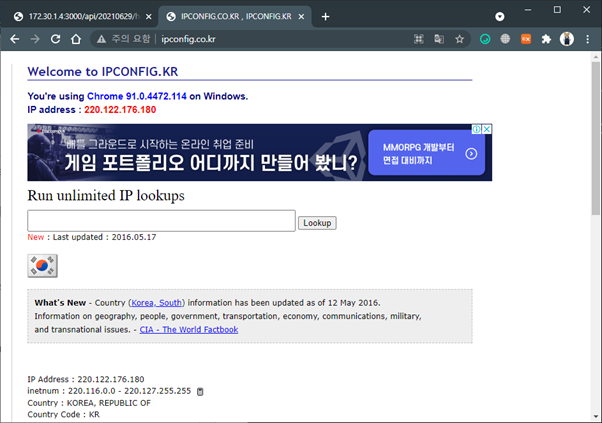The height and width of the screenshot is (423, 602).
Task: Click the Country Code : KR line
Action: [x=63, y=415]
